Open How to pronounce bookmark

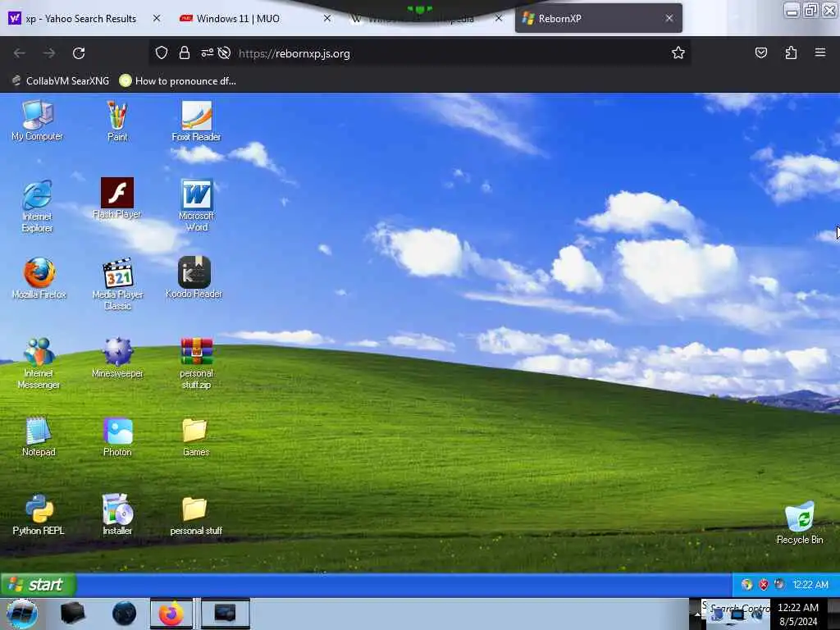coord(177,81)
